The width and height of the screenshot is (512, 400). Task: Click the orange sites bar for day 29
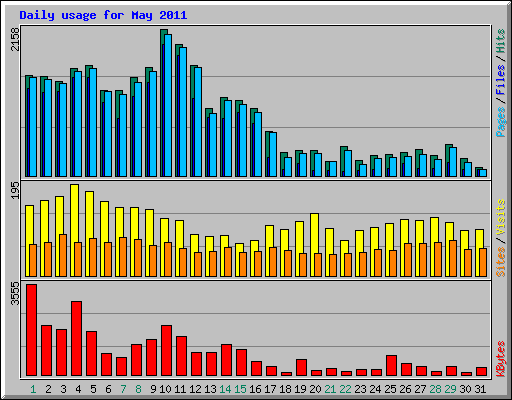(453, 259)
